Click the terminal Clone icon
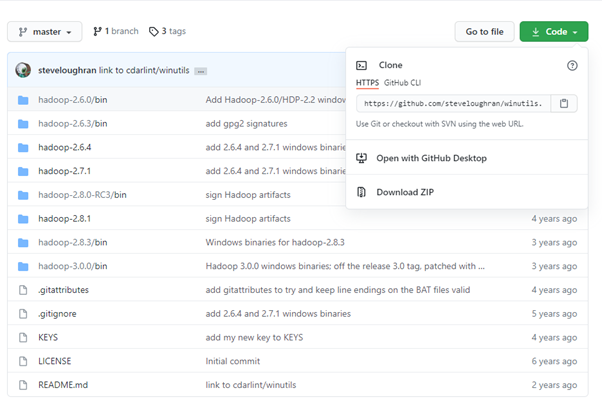The width and height of the screenshot is (602, 404). click(362, 65)
